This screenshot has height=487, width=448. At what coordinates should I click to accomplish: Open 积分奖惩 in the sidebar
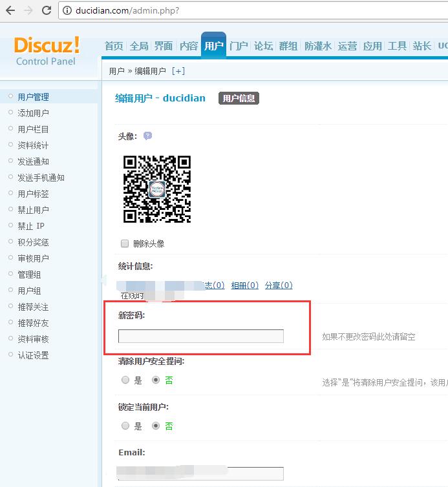[x=33, y=242]
